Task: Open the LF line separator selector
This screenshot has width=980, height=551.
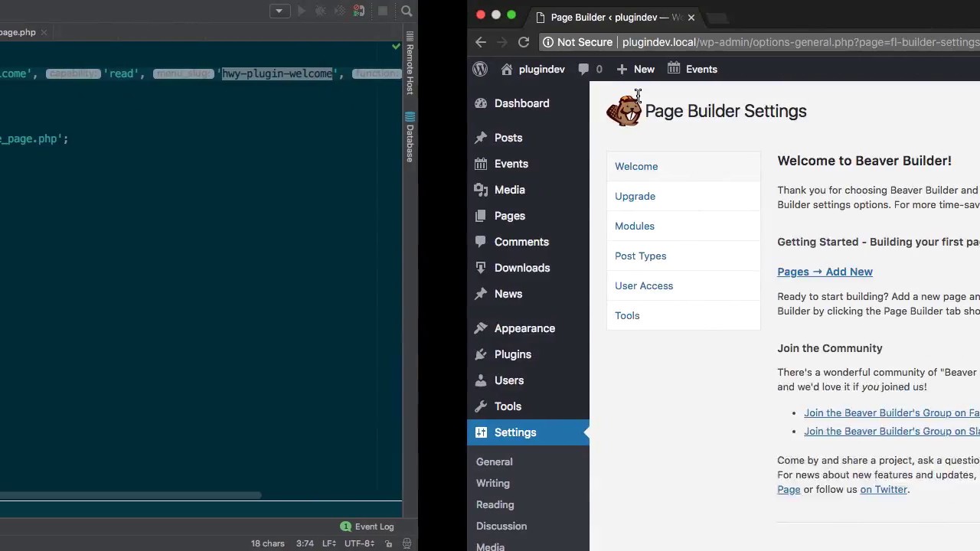Action: (329, 543)
